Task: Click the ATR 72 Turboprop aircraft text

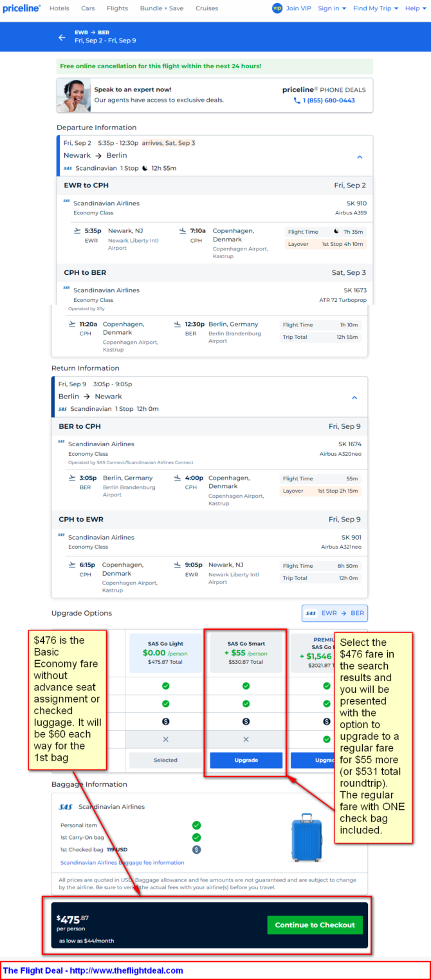Action: tap(343, 299)
